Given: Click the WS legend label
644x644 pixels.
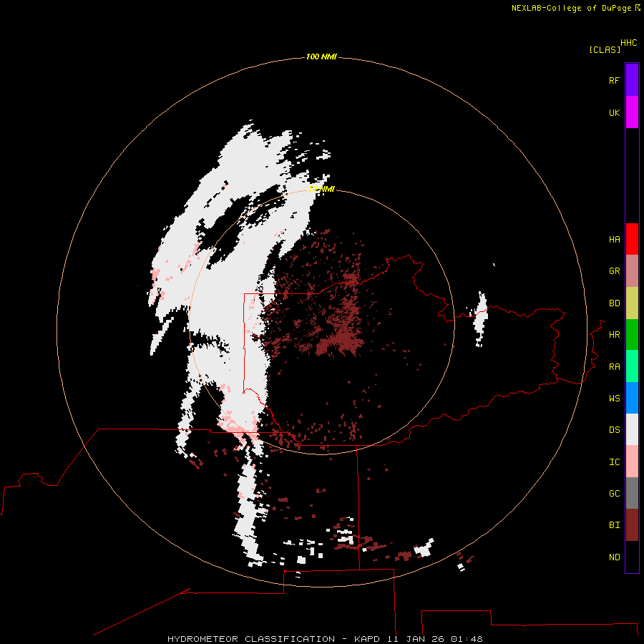Looking at the screenshot, I should tap(614, 399).
